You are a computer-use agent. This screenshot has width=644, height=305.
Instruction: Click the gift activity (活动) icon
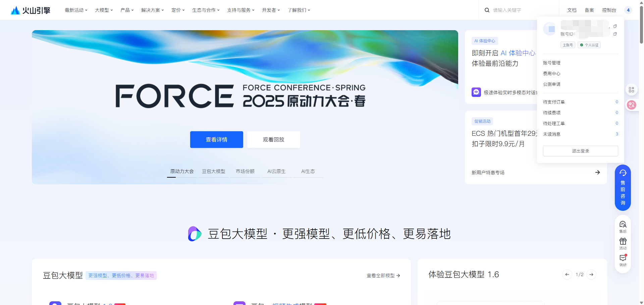(x=623, y=243)
